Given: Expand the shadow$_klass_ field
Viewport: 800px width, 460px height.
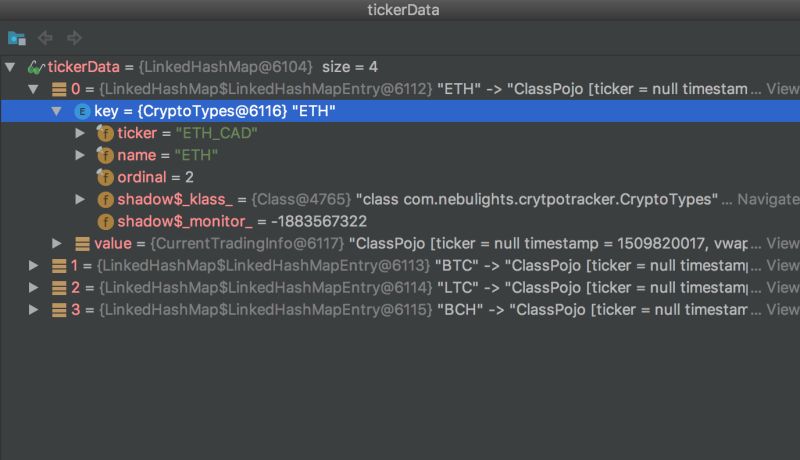Looking at the screenshot, I should [80, 199].
